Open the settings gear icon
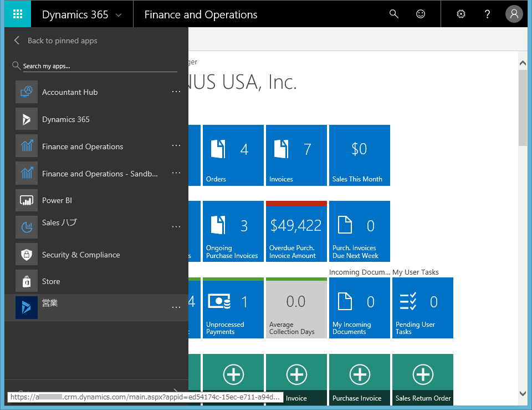Screen dimensions: 532x410 pyautogui.click(x=461, y=14)
